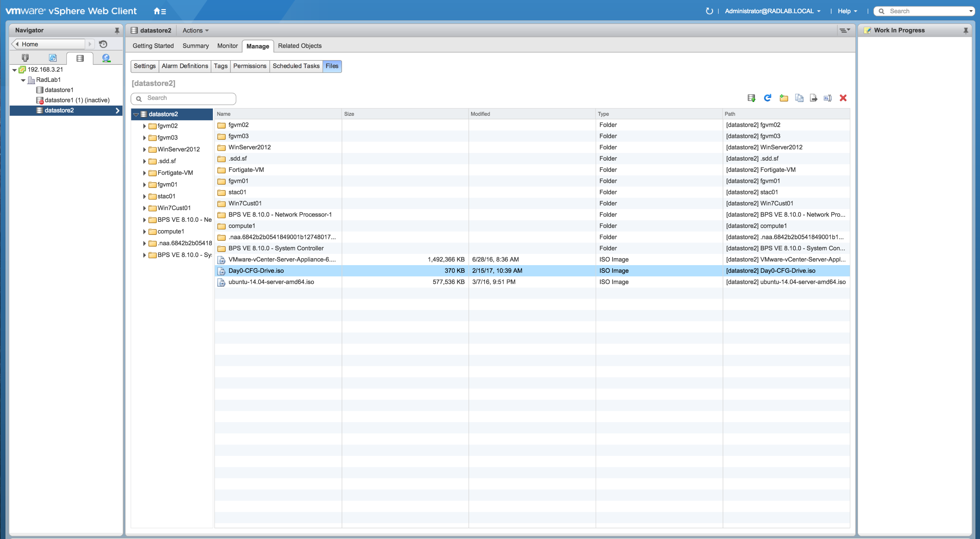This screenshot has height=539, width=980.
Task: Collapse the RadLab1 datacenter node
Action: point(23,80)
